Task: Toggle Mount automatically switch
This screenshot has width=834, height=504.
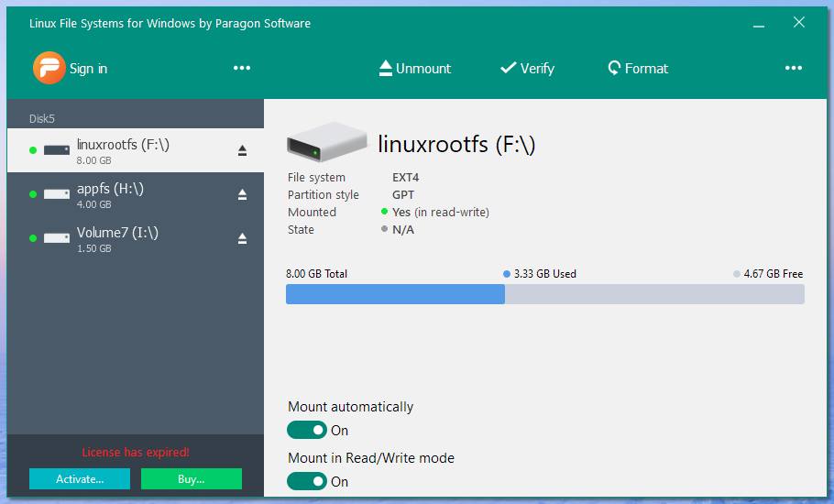Action: point(307,430)
